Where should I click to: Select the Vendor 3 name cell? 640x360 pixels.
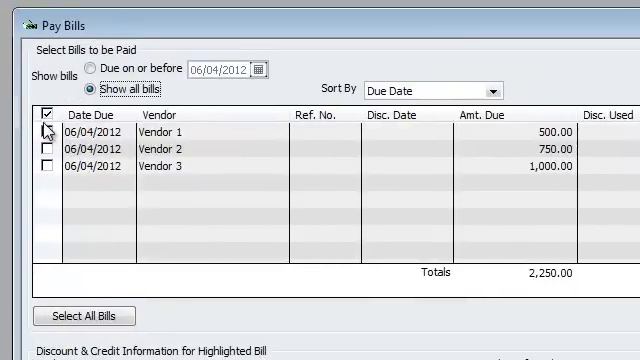tap(213, 167)
